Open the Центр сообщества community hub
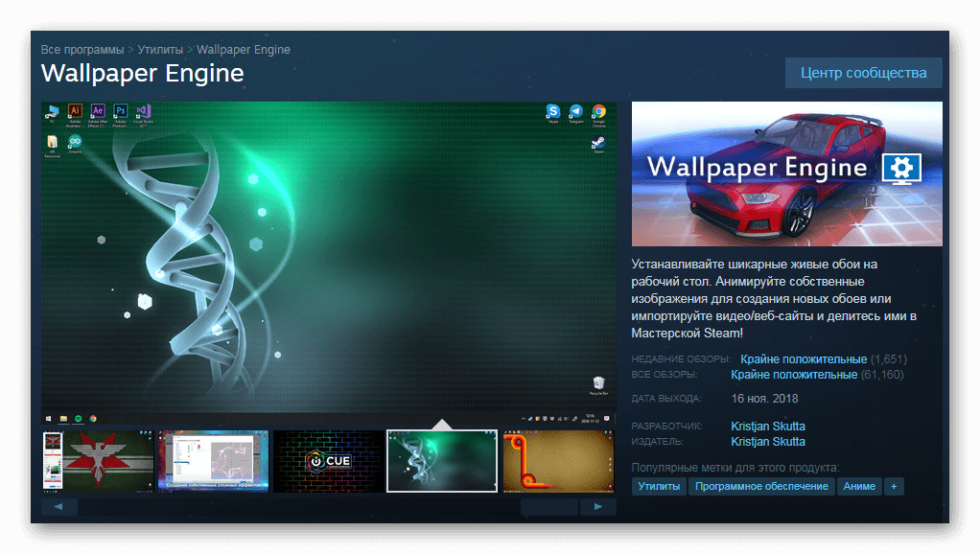This screenshot has width=980, height=554. (863, 73)
